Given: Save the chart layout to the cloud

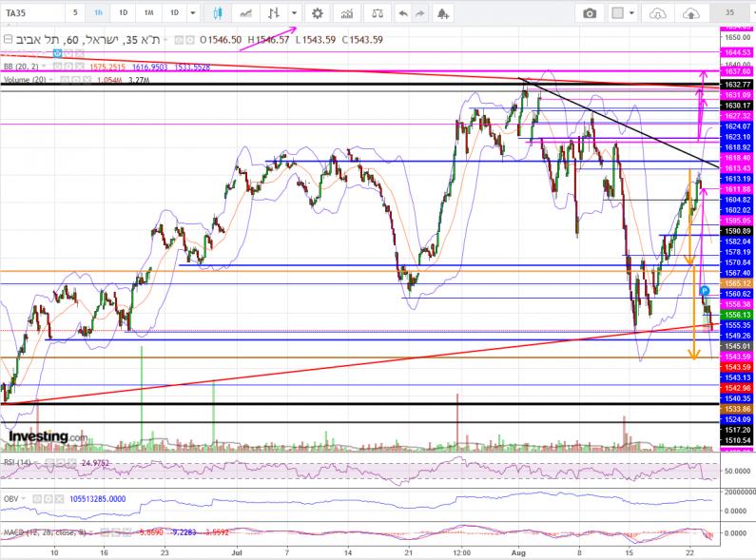Looking at the screenshot, I should pos(693,13).
